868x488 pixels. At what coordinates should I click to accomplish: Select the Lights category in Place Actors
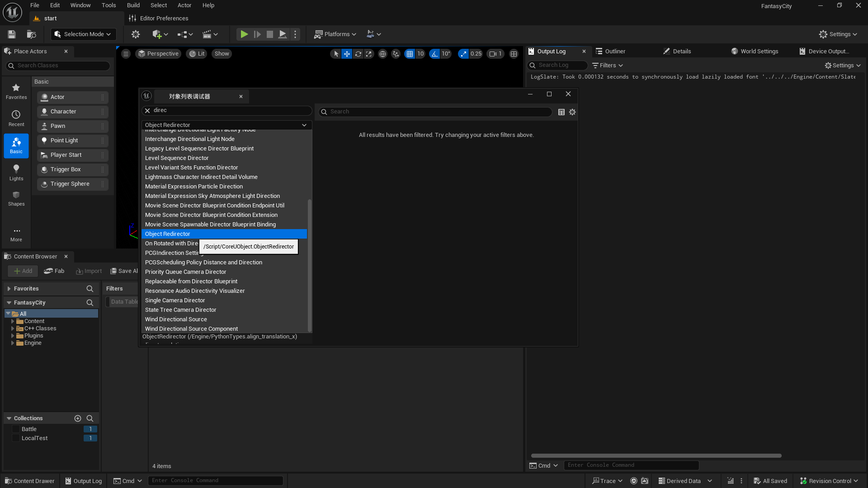click(x=16, y=173)
